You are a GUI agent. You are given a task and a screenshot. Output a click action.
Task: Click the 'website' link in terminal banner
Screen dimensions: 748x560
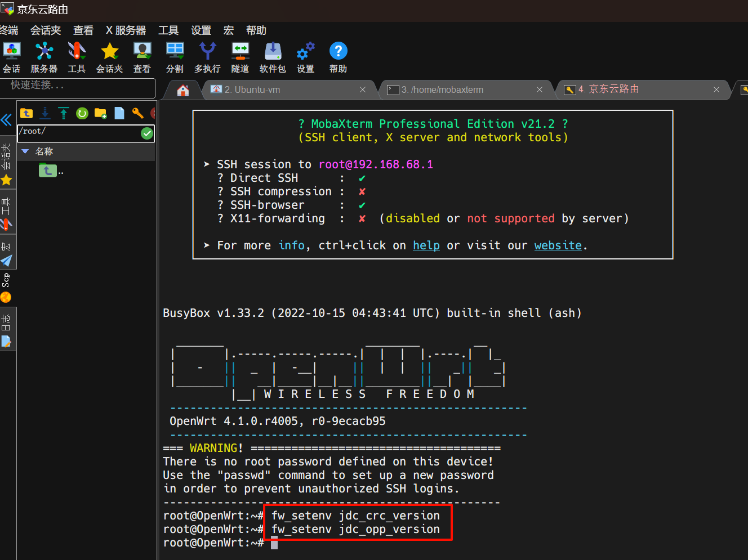pos(558,245)
